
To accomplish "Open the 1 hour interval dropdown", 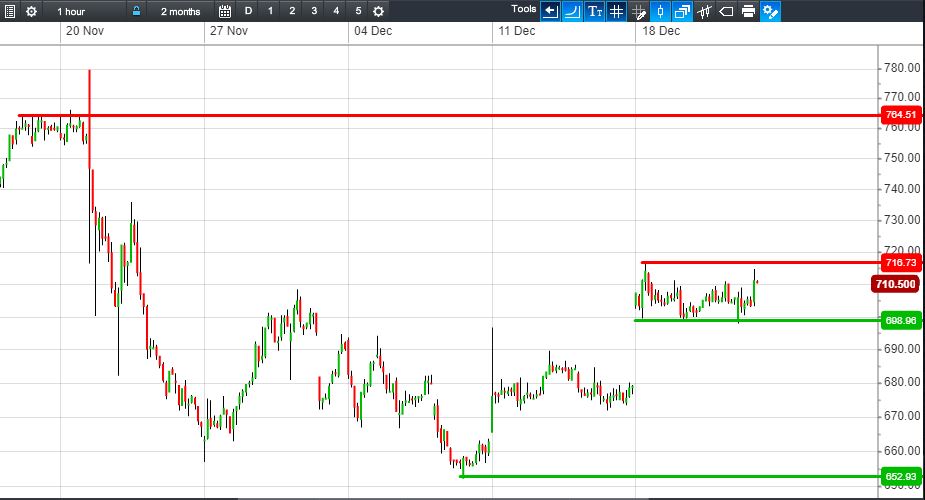I will tap(71, 11).
